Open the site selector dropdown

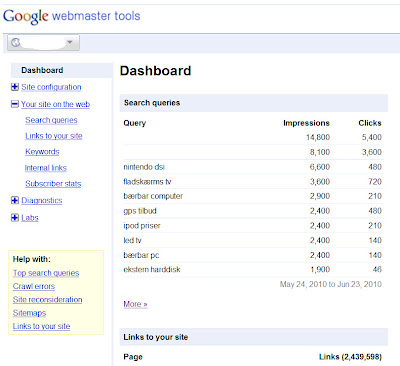43,43
